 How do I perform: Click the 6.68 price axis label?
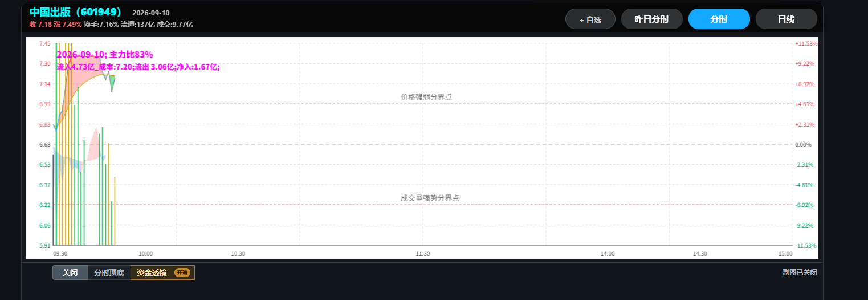point(44,145)
